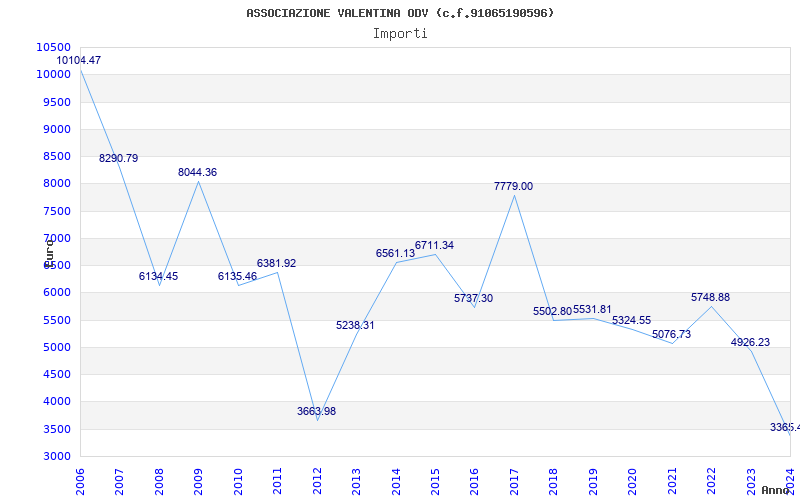800x500 pixels.
Task: Click the x-axis year 2009
Action: (x=198, y=481)
